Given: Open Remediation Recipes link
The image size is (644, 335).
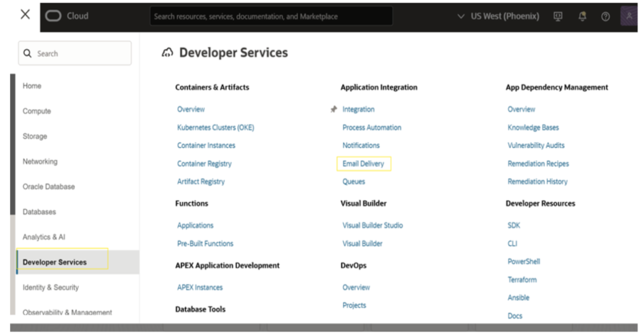Looking at the screenshot, I should click(538, 164).
